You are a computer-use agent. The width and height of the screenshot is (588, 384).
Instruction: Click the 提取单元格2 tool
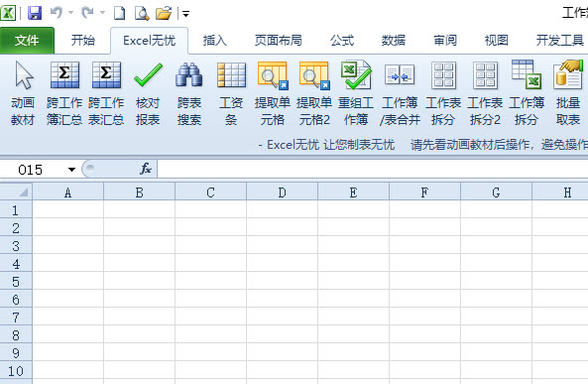point(314,93)
